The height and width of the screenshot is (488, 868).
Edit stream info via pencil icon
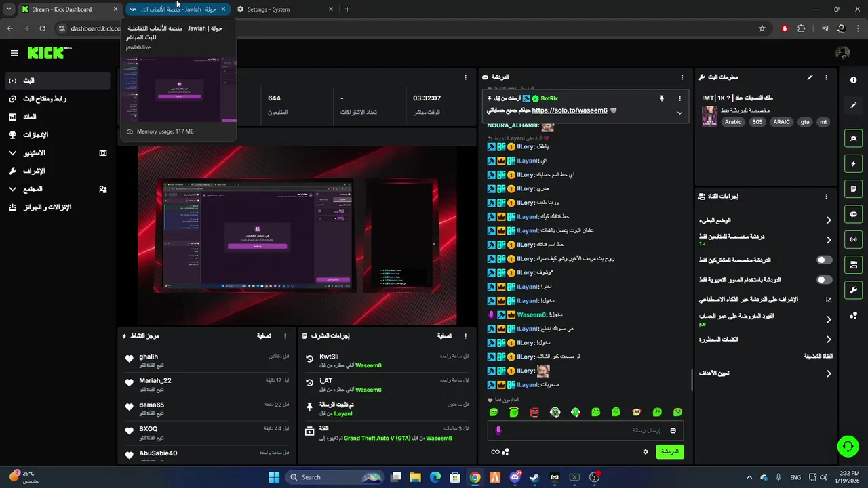pyautogui.click(x=810, y=77)
